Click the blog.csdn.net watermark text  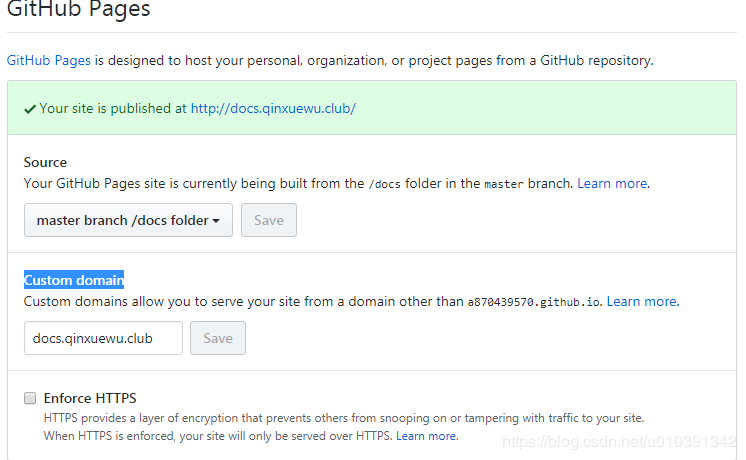(x=618, y=441)
